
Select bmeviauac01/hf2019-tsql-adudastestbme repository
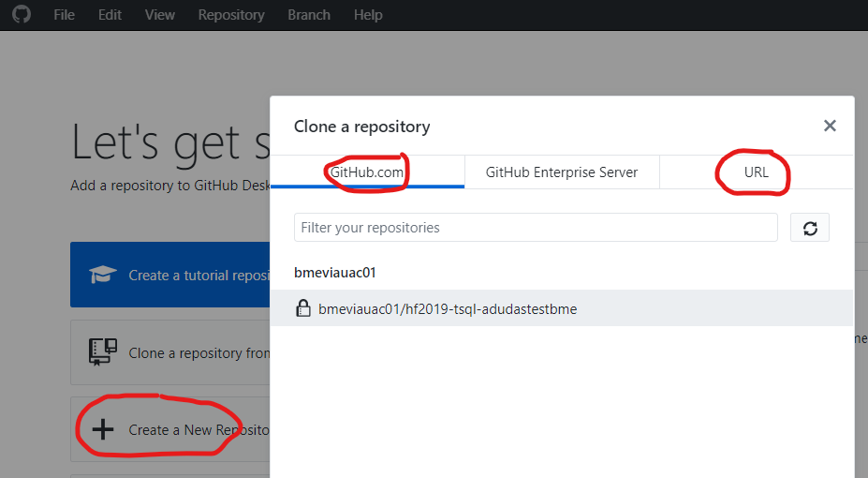[x=448, y=308]
